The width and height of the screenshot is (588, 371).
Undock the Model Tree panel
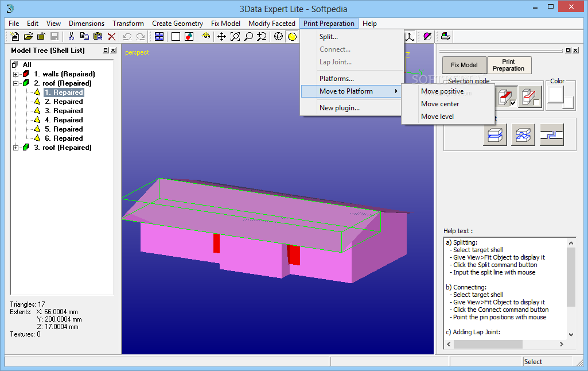(106, 51)
